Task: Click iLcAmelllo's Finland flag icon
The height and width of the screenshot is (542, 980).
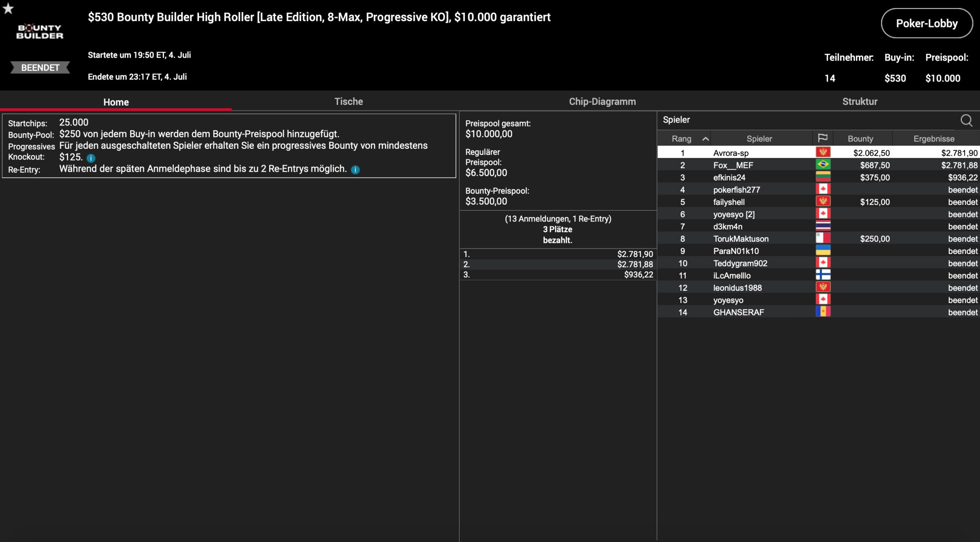Action: pos(823,275)
